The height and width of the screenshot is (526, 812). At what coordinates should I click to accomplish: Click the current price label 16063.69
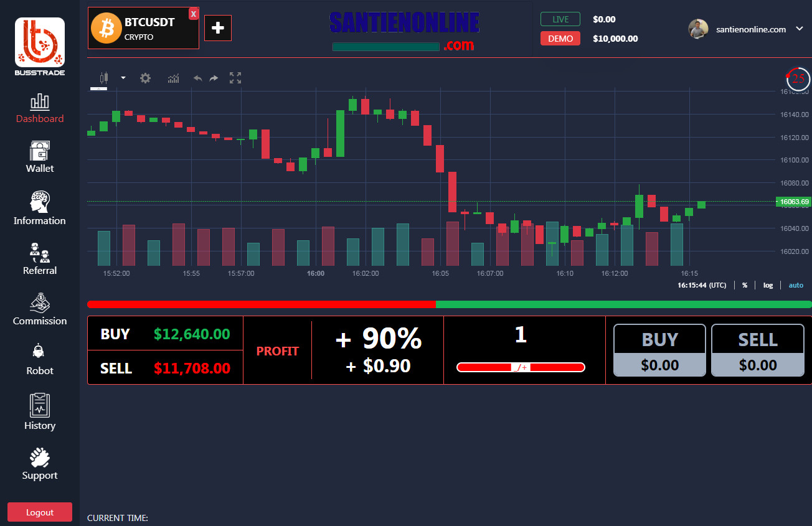coord(793,202)
